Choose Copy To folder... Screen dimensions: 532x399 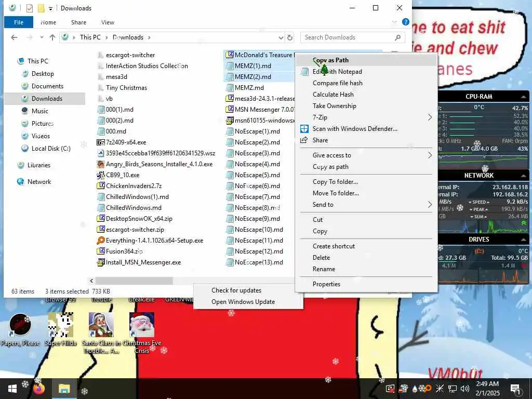366,182
